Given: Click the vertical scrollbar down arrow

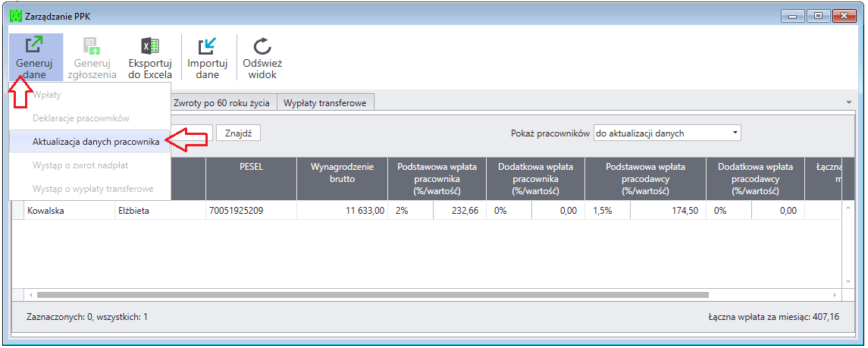Looking at the screenshot, I should click(x=847, y=282).
